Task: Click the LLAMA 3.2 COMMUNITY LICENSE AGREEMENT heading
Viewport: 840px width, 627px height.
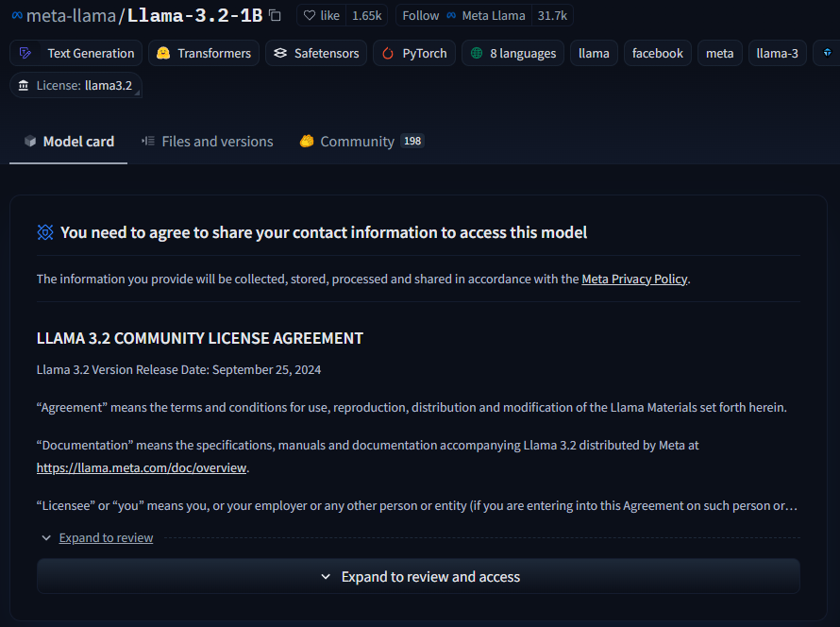Action: 200,338
